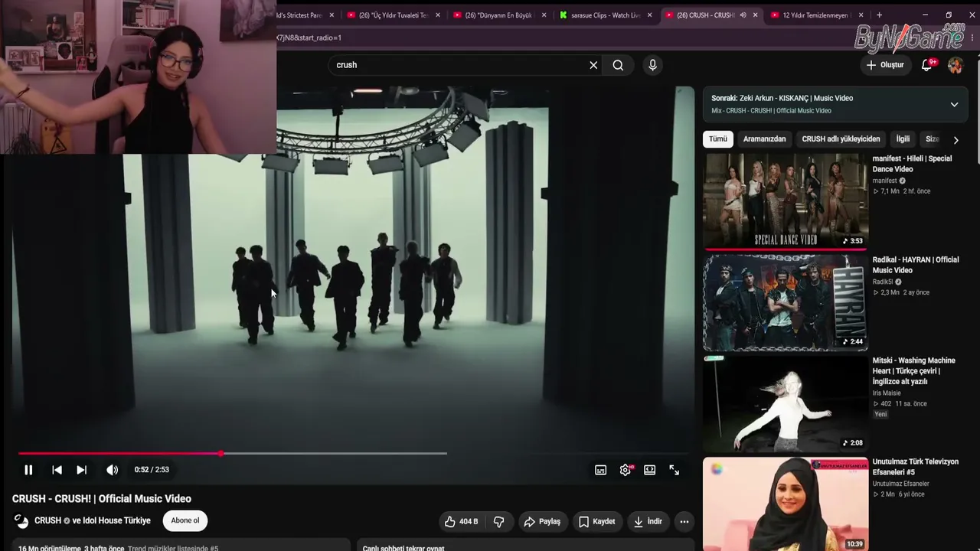This screenshot has width=980, height=551.
Task: Save the video with Kaydet
Action: (x=597, y=522)
